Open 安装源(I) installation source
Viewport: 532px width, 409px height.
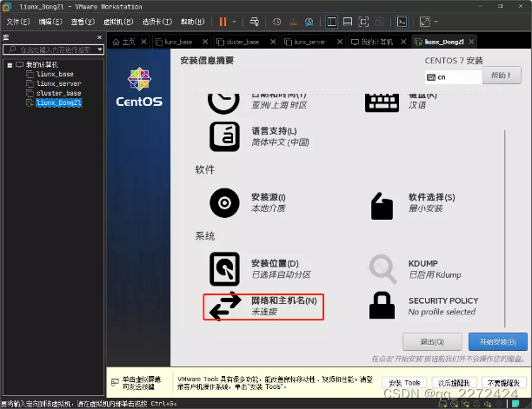point(248,202)
